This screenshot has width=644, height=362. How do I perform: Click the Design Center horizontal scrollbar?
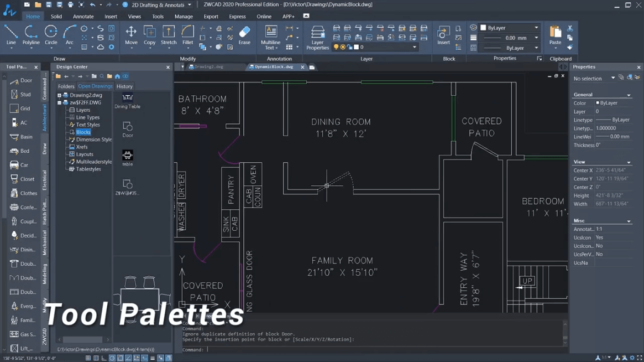coord(83,340)
